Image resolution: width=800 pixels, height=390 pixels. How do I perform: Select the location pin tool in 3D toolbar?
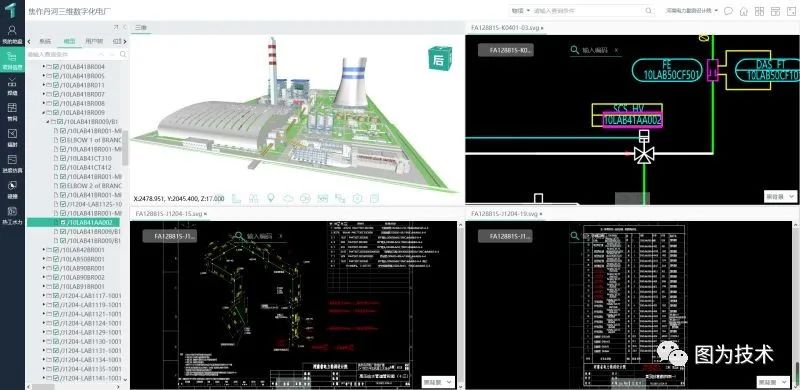(271, 198)
